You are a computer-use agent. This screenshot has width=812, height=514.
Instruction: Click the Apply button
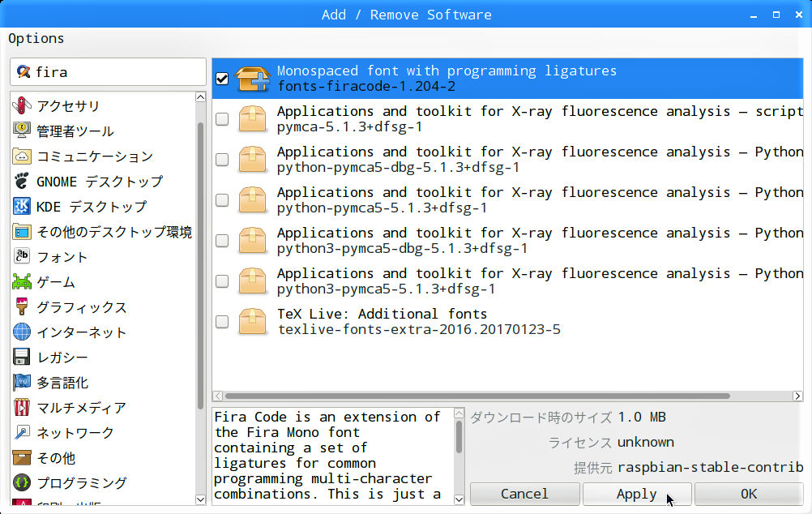point(636,494)
